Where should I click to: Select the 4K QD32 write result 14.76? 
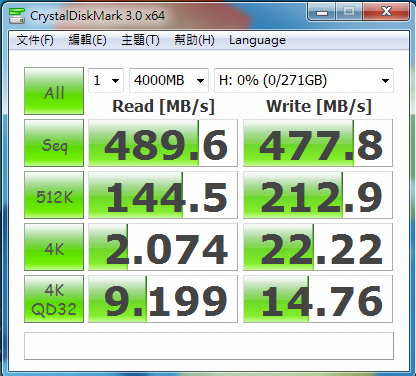point(318,299)
